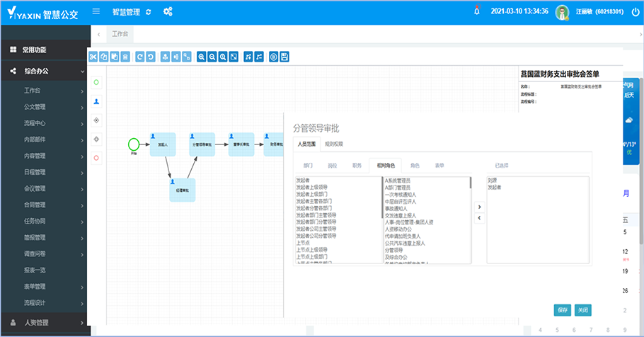
Task: Click the 保存 button in dialog
Action: point(562,309)
